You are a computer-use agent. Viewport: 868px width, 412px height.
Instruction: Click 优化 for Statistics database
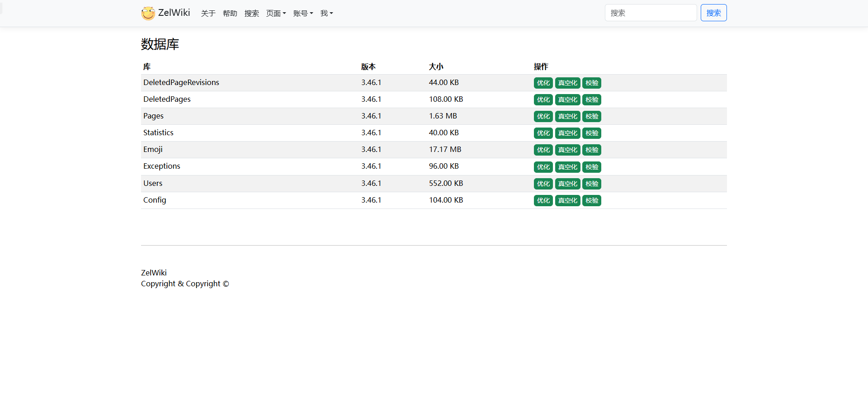tap(543, 133)
